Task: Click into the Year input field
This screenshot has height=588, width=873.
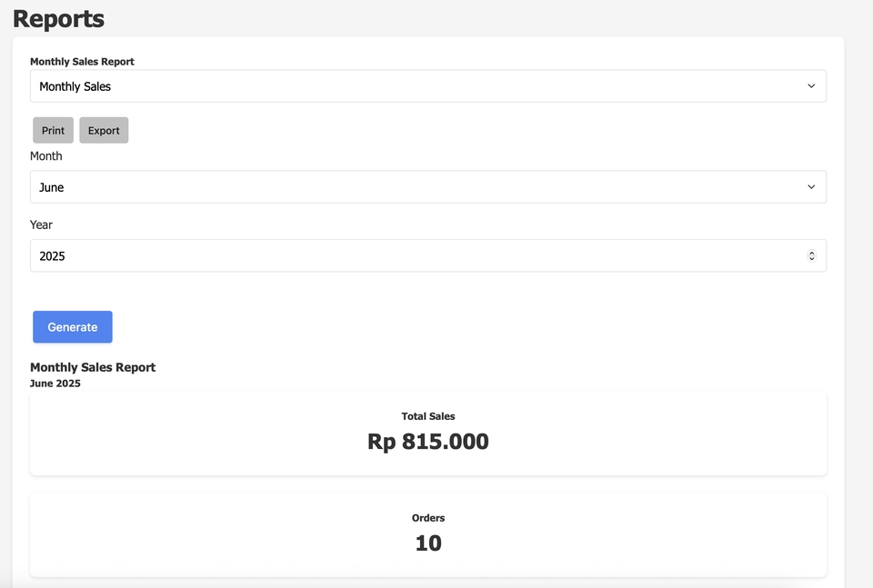Action: 409,256
